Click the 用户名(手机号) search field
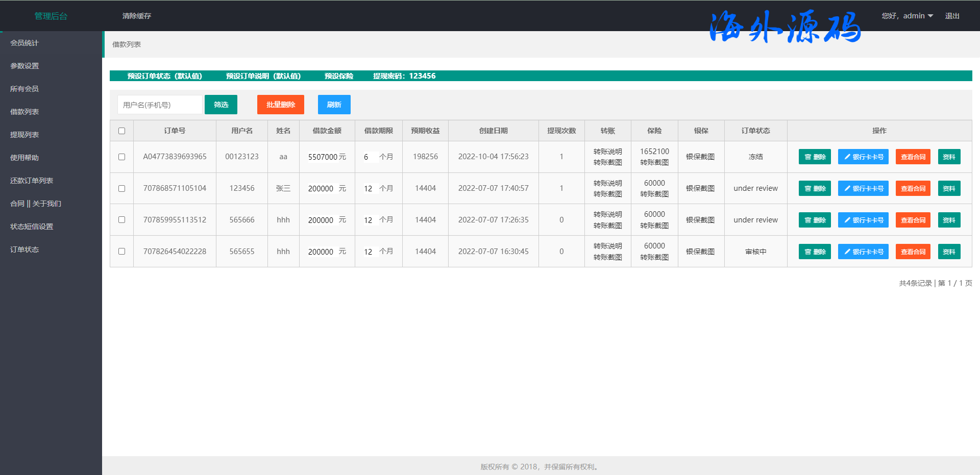980x475 pixels. tap(160, 105)
